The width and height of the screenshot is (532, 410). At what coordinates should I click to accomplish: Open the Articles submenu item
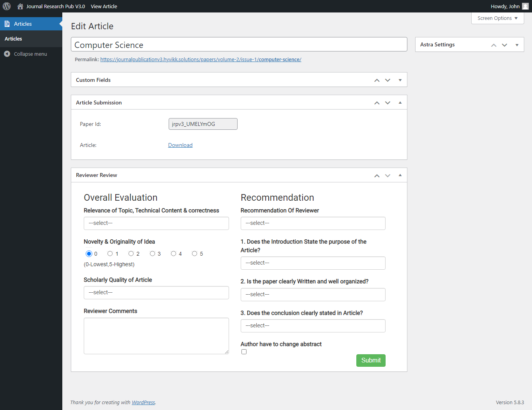click(13, 39)
